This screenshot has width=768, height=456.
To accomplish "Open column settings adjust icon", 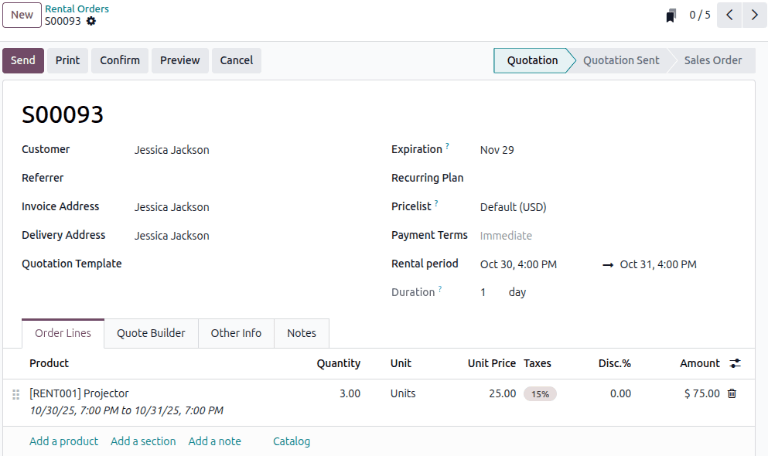I will coord(736,363).
